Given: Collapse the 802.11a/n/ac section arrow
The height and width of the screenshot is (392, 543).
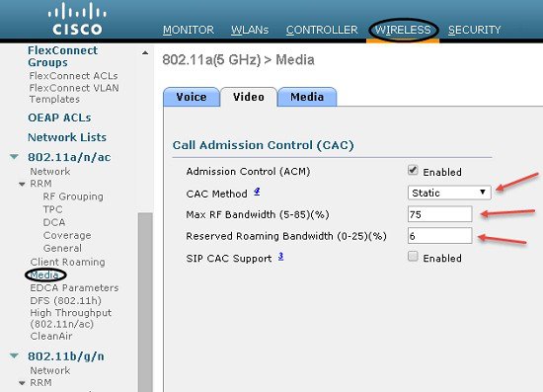Looking at the screenshot, I should [x=14, y=157].
